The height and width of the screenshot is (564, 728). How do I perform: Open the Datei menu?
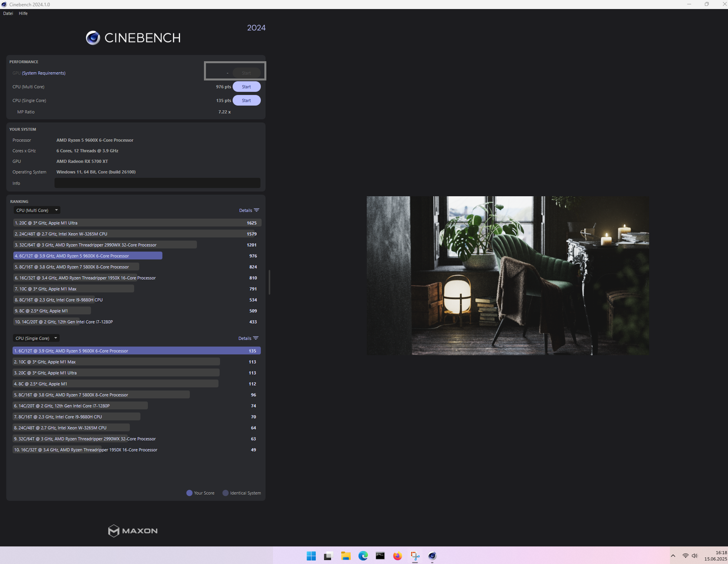click(8, 13)
